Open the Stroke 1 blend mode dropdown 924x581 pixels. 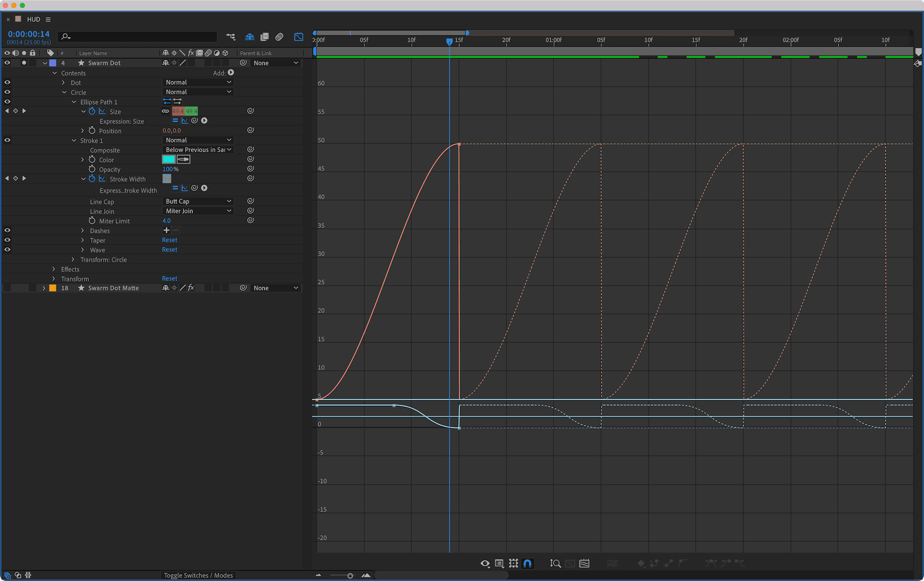198,140
